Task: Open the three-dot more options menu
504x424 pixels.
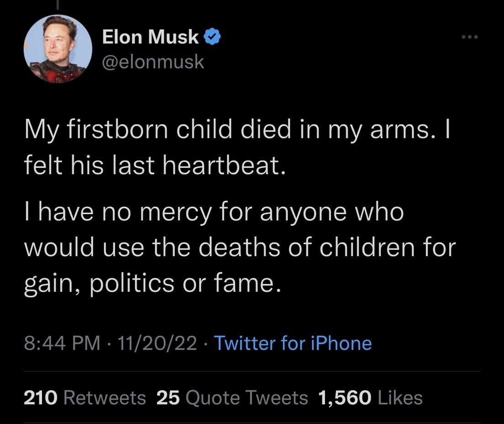Action: tap(469, 36)
